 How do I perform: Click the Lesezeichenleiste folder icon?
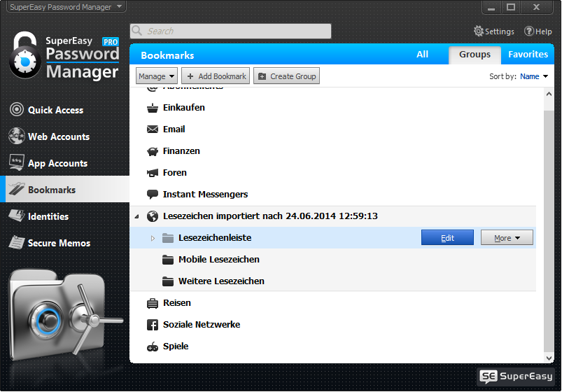click(x=168, y=238)
